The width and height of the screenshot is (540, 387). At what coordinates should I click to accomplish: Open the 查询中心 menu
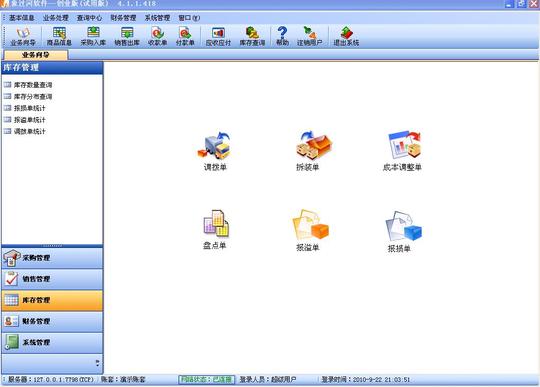(x=89, y=18)
